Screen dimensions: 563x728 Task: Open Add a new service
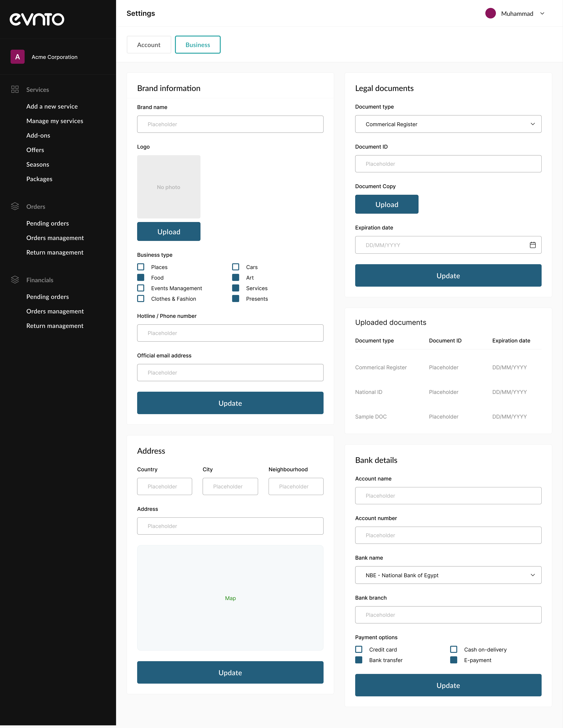click(52, 106)
